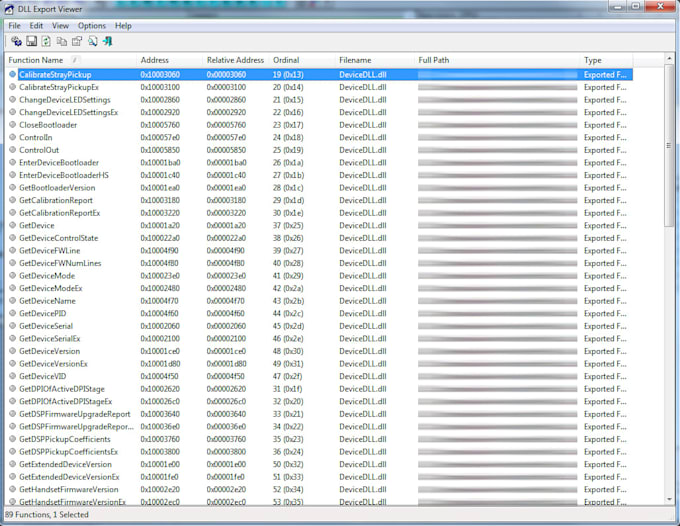Select the GetDeviceName function
This screenshot has width=680, height=526.
(x=47, y=301)
